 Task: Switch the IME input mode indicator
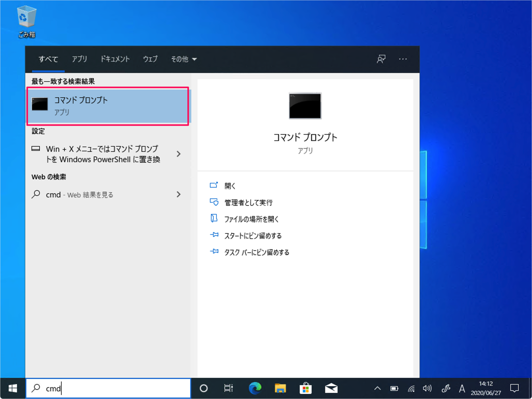coord(462,388)
